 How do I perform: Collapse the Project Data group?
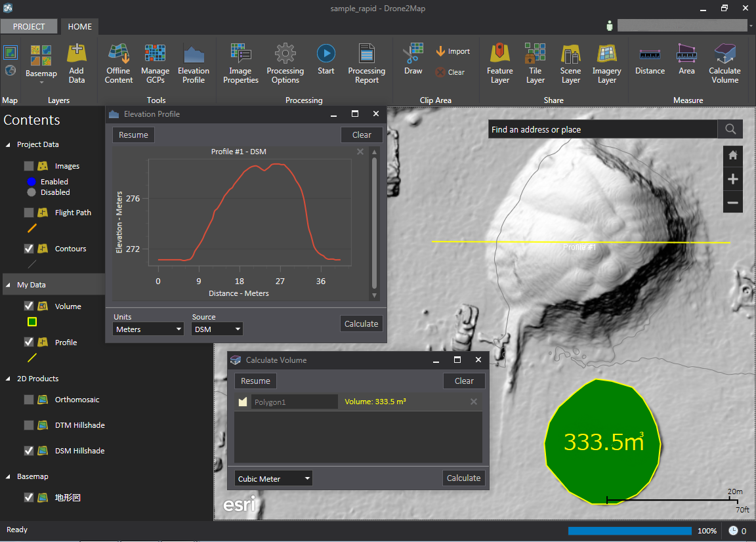click(8, 144)
